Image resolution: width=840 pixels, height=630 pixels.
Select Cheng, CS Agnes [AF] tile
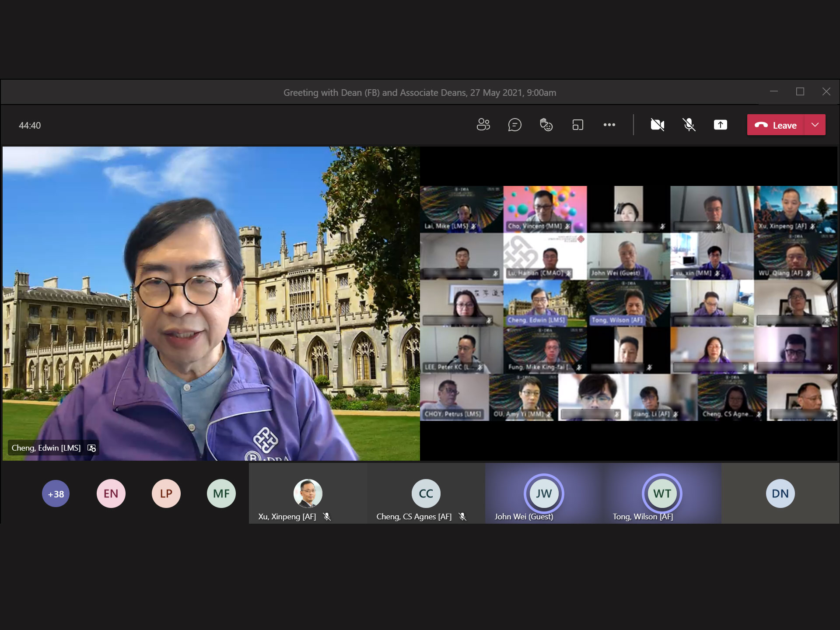tap(426, 494)
